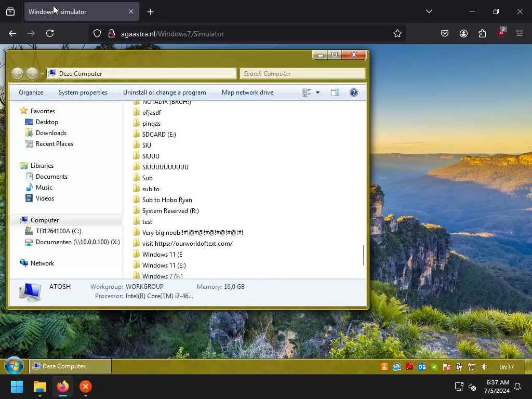Click the power plug tray icon
The height and width of the screenshot is (399, 532).
click(459, 367)
